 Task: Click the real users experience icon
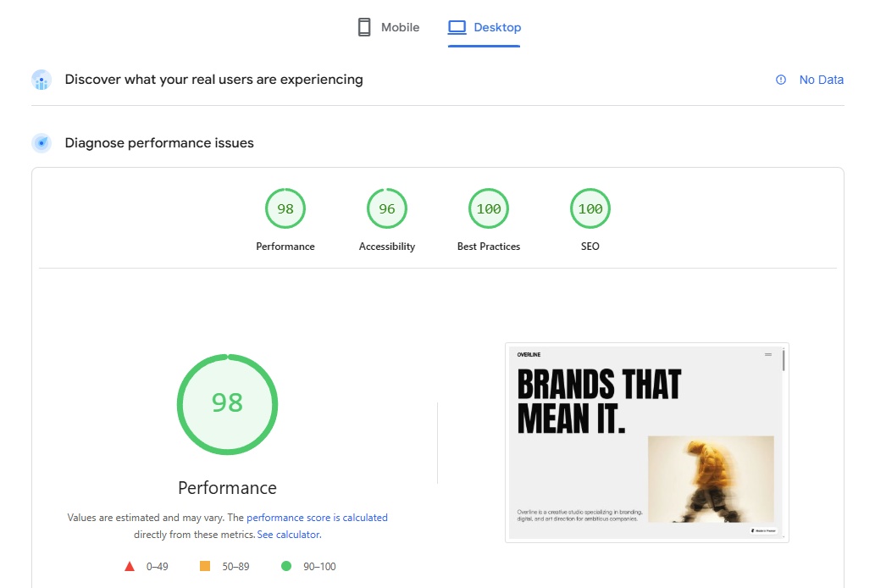[x=42, y=80]
